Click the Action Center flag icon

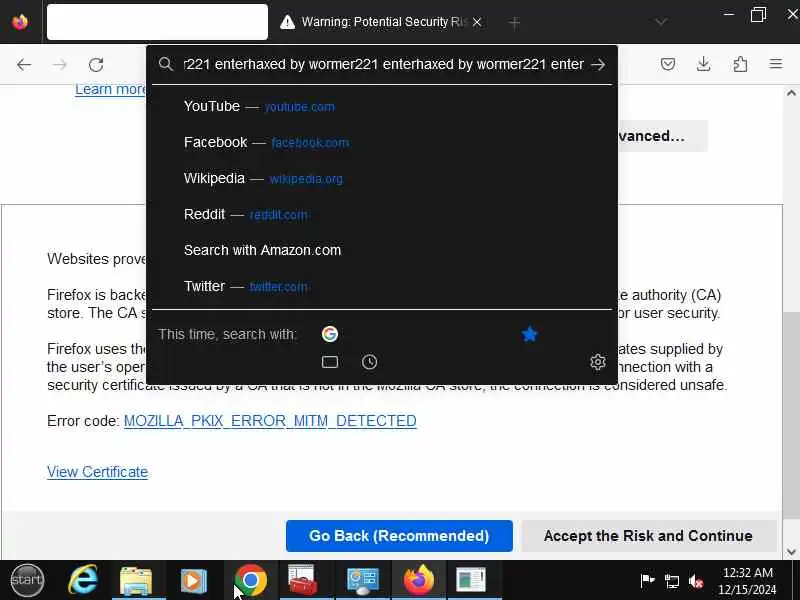pos(647,580)
